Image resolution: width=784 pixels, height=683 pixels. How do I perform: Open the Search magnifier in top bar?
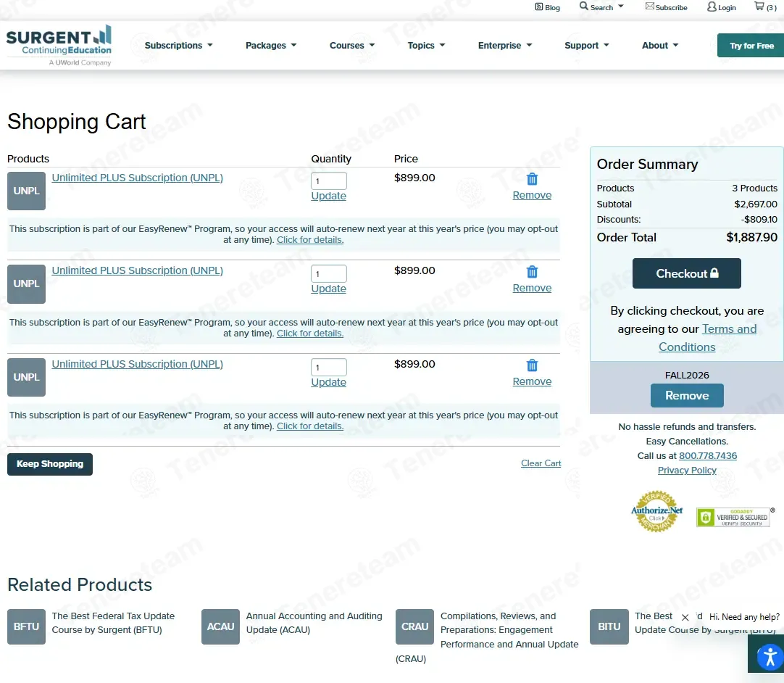click(x=583, y=6)
